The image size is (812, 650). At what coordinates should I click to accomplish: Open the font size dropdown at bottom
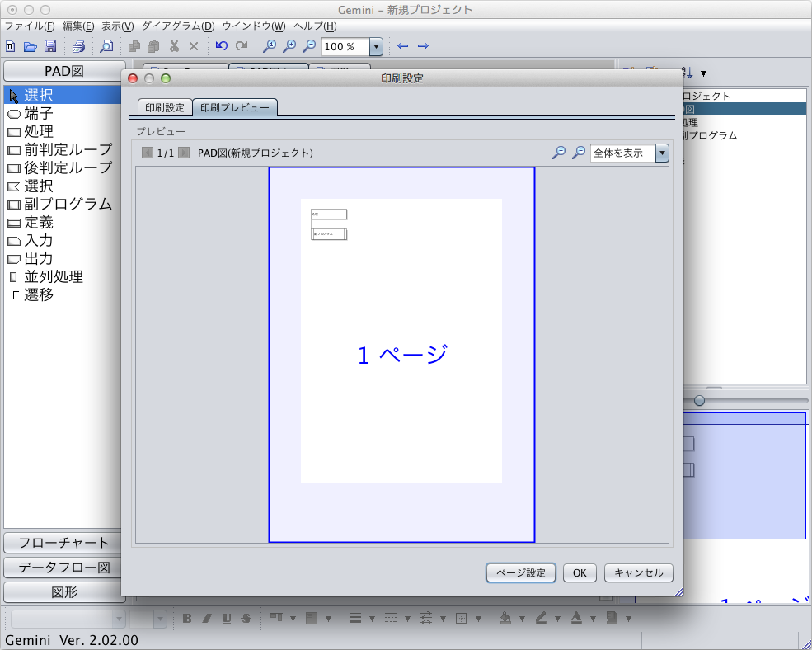click(x=160, y=619)
